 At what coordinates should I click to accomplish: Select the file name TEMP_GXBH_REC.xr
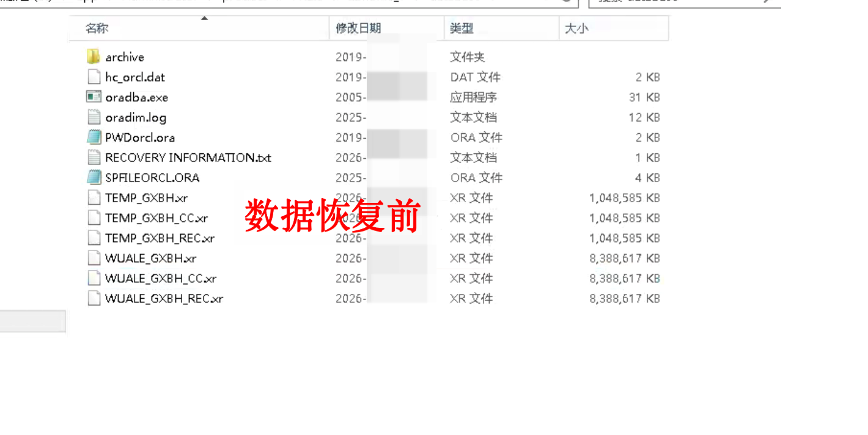(160, 238)
